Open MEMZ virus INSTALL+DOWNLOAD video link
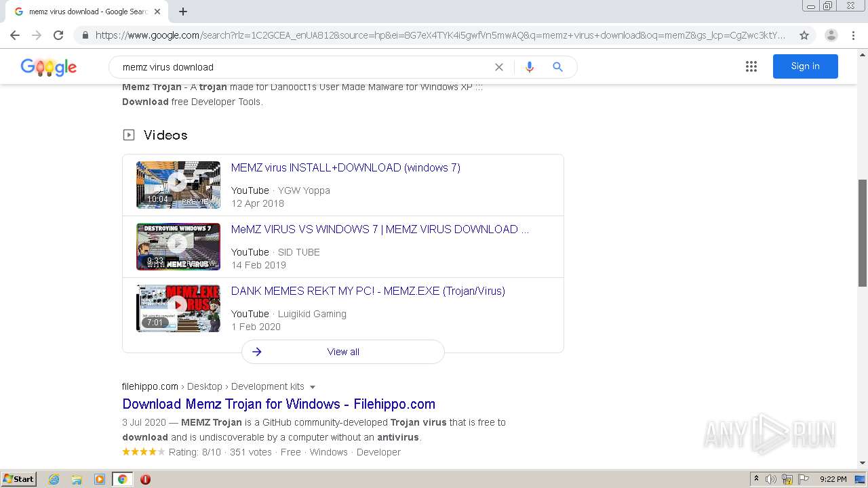This screenshot has width=868, height=488. [x=346, y=168]
